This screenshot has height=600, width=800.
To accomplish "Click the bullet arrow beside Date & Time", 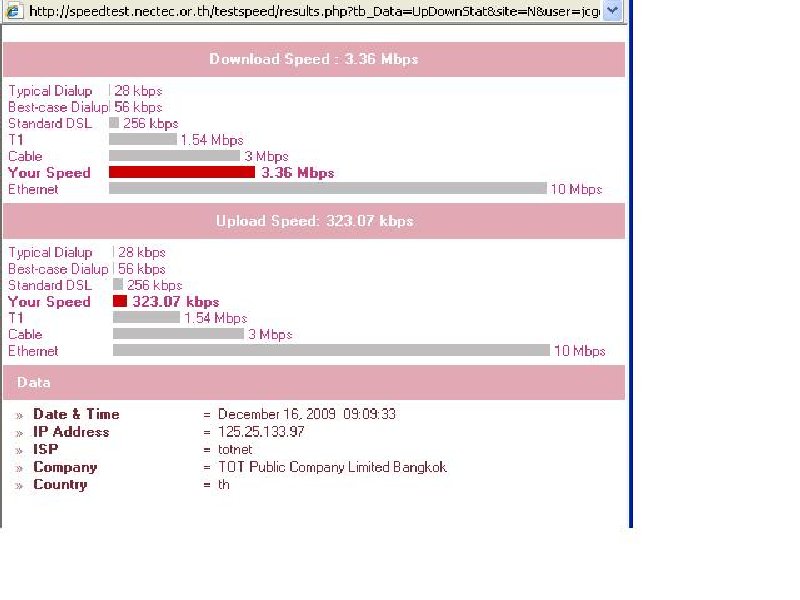I will point(19,415).
